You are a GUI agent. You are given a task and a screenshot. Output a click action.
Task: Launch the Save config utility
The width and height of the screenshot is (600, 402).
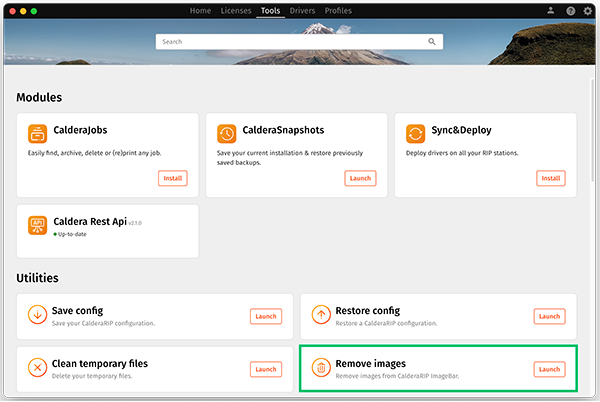266,316
